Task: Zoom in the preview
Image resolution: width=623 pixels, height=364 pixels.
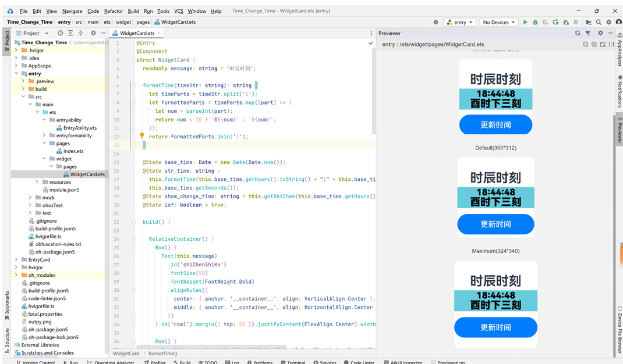Action: (594, 44)
